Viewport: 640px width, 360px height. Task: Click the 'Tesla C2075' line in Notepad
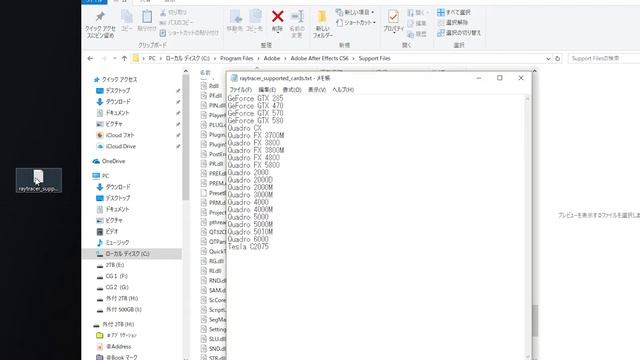[x=248, y=247]
